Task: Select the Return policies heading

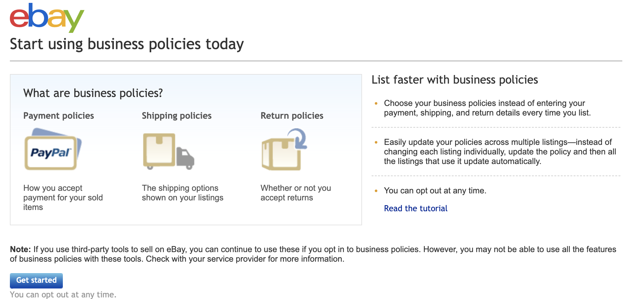Action: [x=292, y=116]
